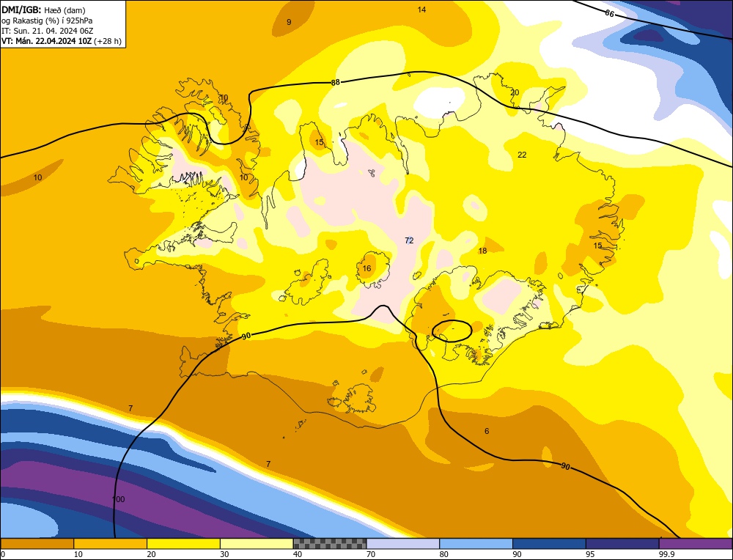Click the humidity value 18 on the map
733x560 pixels.
(x=482, y=251)
